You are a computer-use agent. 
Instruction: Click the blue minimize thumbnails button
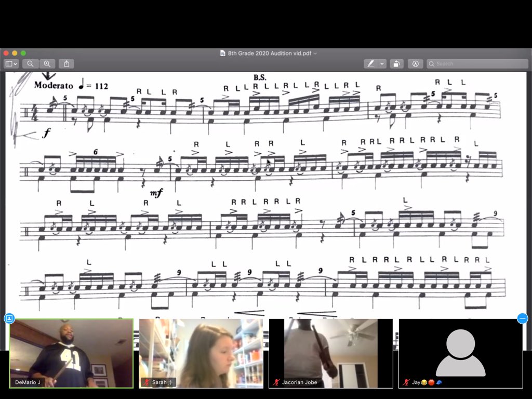click(x=523, y=318)
